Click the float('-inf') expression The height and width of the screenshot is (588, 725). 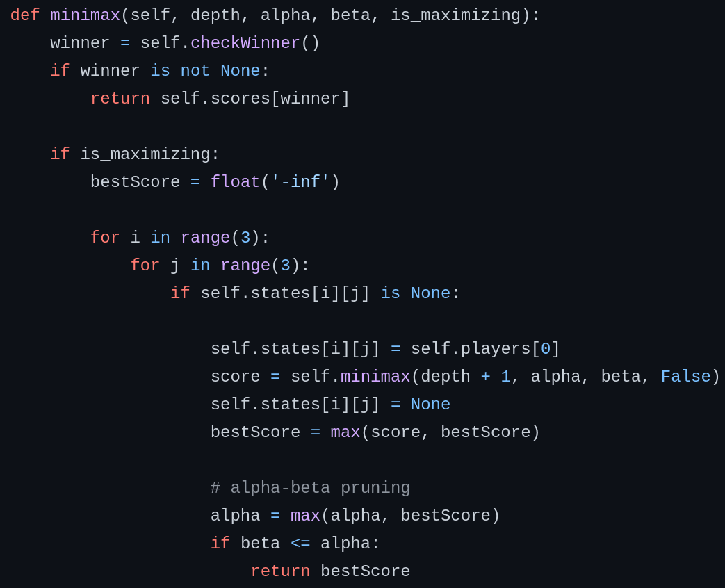(275, 181)
